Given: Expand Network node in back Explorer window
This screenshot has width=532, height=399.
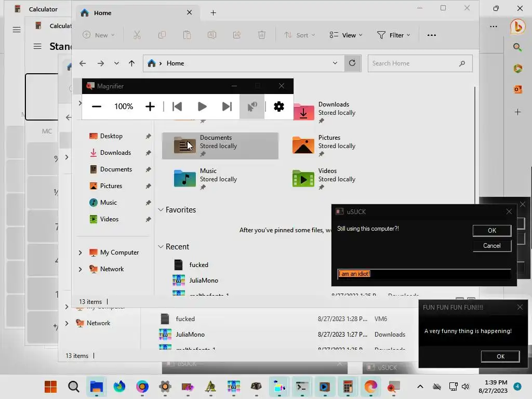Looking at the screenshot, I should point(67,323).
